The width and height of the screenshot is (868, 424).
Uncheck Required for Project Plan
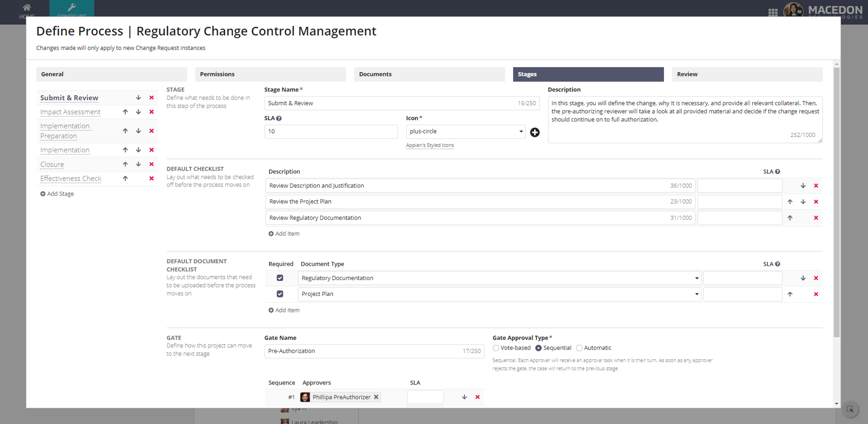point(280,294)
